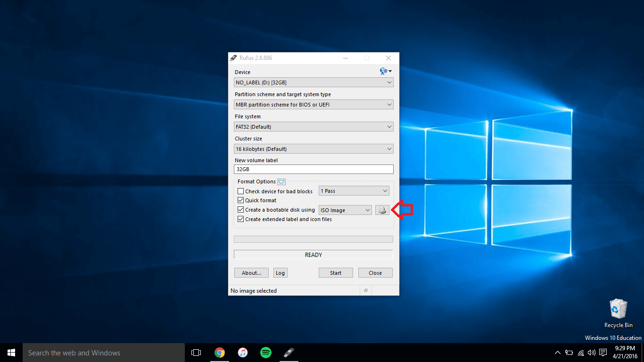Viewport: 644px width, 362px height.
Task: Click the No image selected status text
Action: pyautogui.click(x=254, y=291)
